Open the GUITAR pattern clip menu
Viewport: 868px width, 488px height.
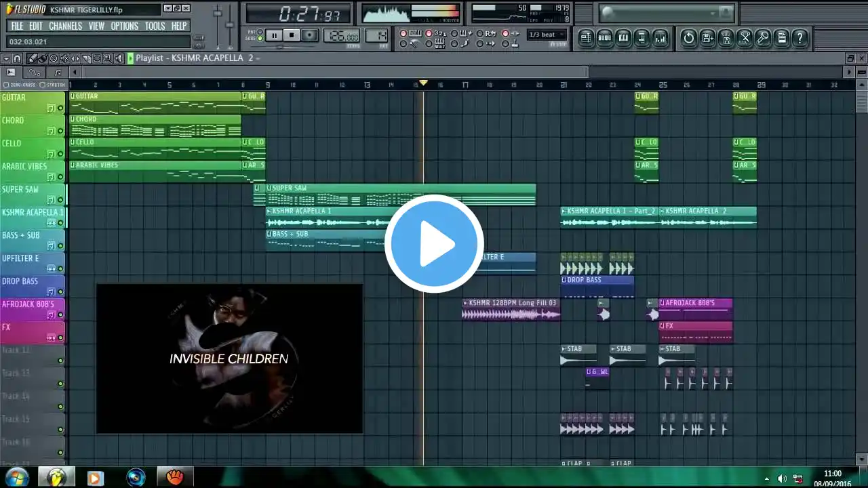(73, 96)
